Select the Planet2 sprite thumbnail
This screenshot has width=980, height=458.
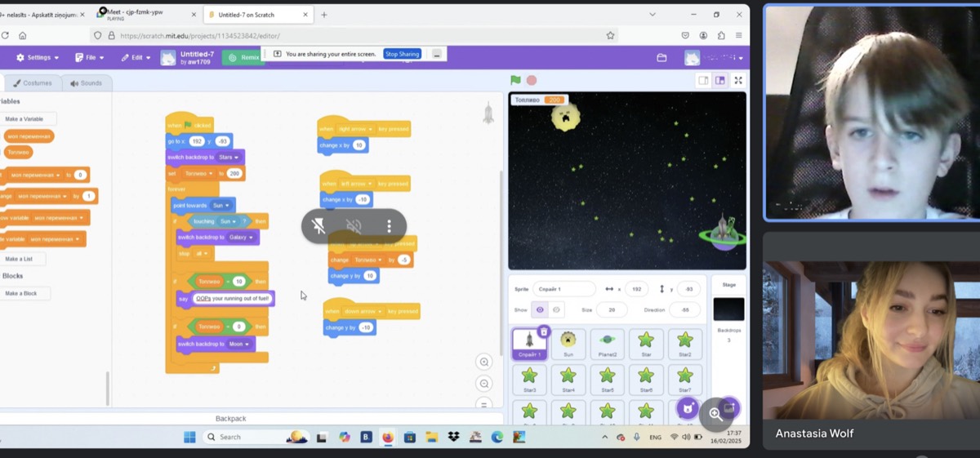point(607,344)
